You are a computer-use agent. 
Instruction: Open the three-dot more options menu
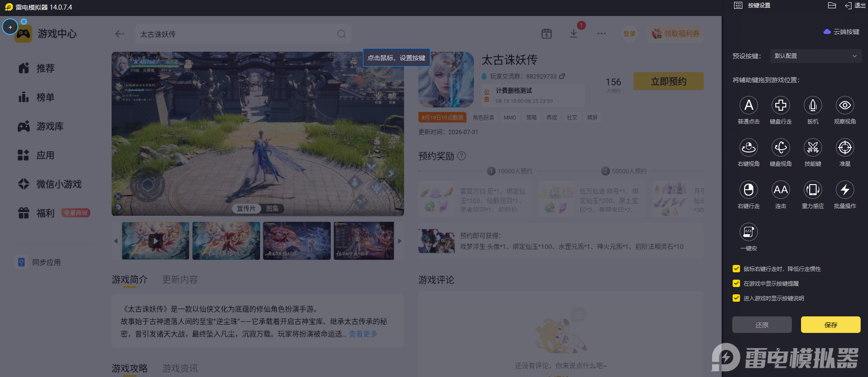[x=601, y=34]
